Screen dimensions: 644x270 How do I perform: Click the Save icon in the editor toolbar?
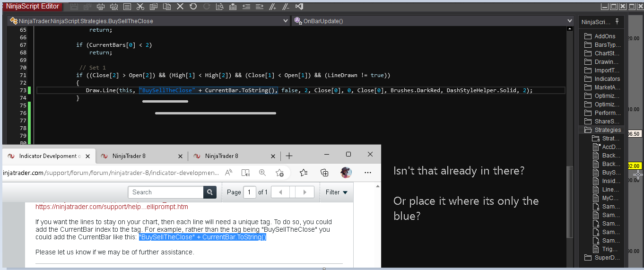pos(74,7)
